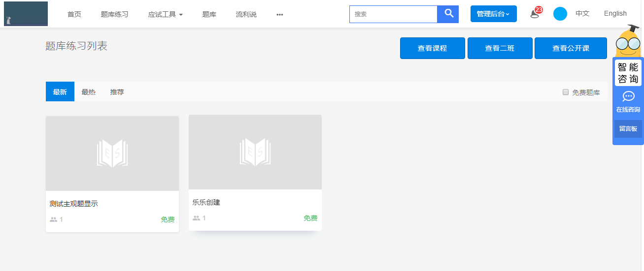This screenshot has height=271, width=644.
Task: Expand the 应试工具 dropdown menu
Action: (165, 14)
